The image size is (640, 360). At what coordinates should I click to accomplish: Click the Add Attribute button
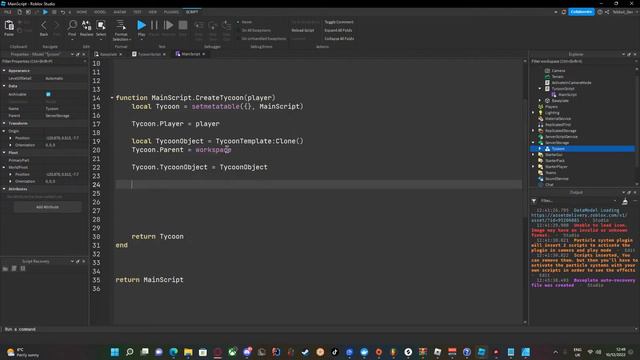[47, 207]
